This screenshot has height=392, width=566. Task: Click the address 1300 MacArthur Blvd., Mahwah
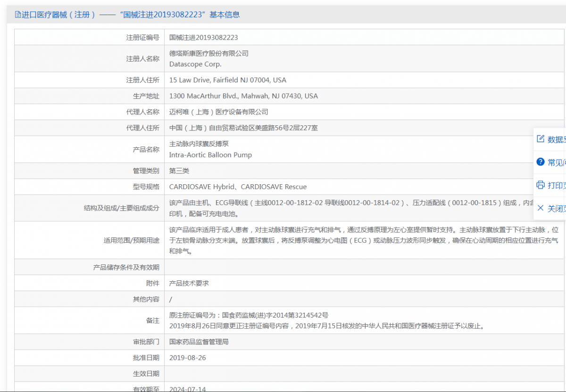coord(243,96)
